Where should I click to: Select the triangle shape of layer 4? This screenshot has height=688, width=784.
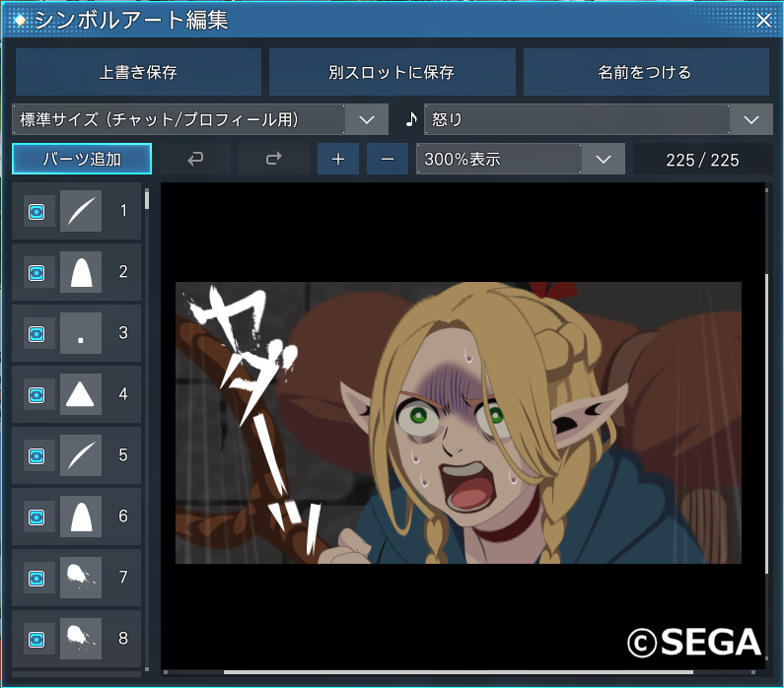pos(81,394)
